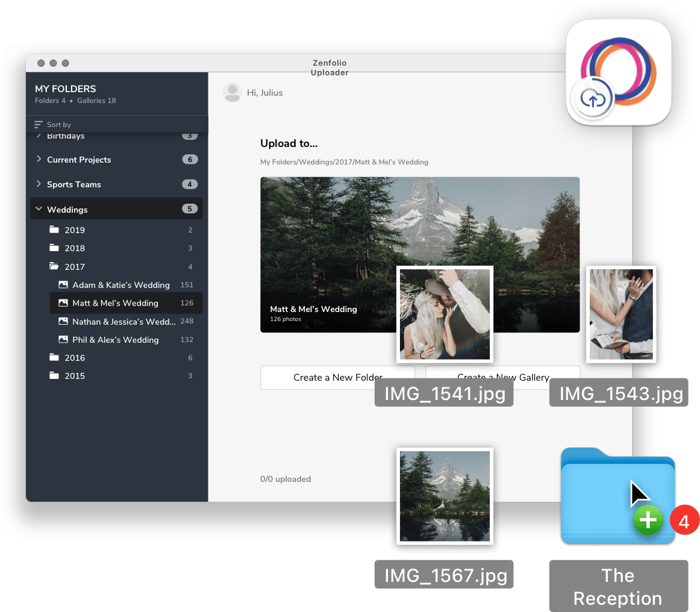This screenshot has width=700, height=612.
Task: Expand the Sports Teams folder
Action: (x=39, y=184)
